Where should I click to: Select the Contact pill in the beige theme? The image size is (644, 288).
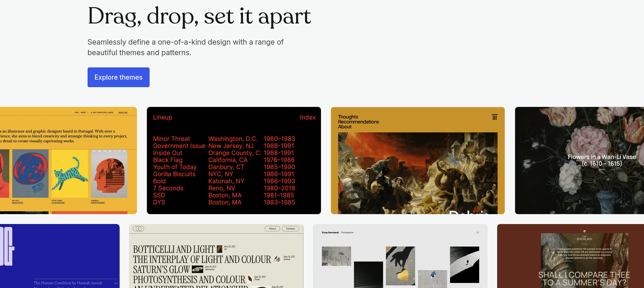click(290, 229)
